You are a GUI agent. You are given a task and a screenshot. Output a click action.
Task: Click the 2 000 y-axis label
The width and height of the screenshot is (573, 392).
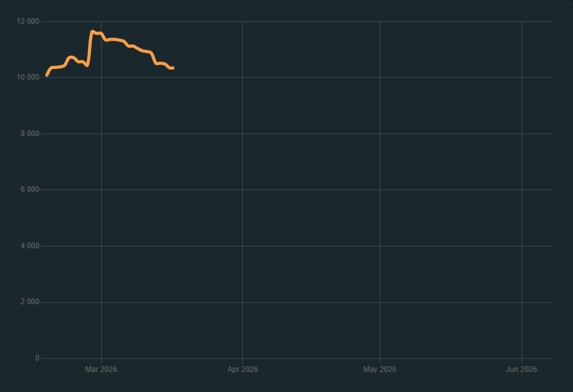(x=29, y=302)
